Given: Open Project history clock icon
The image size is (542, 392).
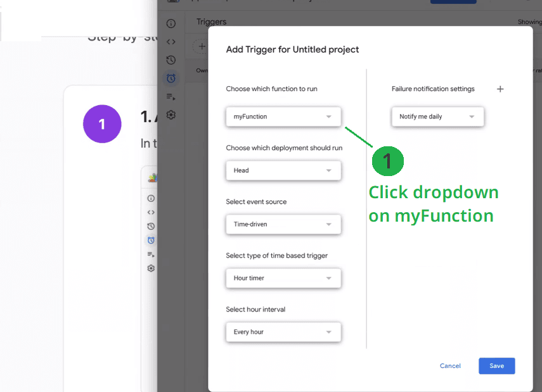Looking at the screenshot, I should [x=170, y=60].
